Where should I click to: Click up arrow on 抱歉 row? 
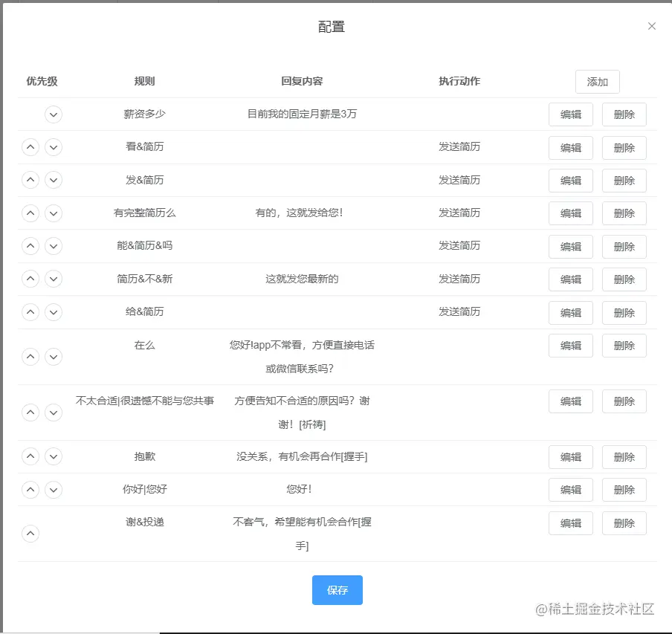coord(30,456)
